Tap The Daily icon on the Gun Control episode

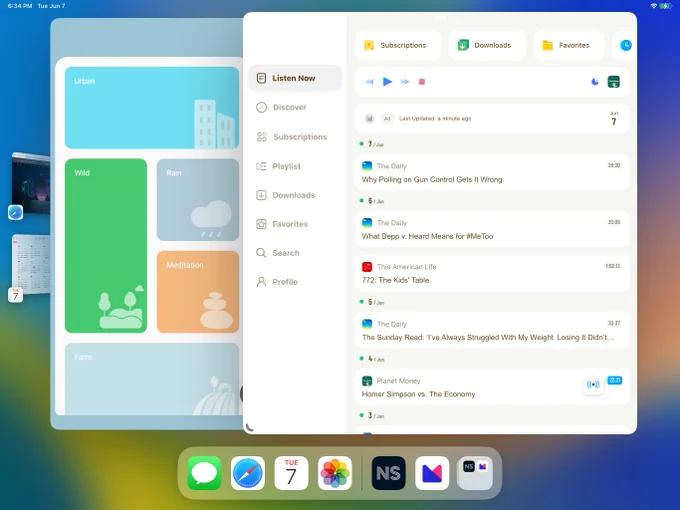pos(367,166)
